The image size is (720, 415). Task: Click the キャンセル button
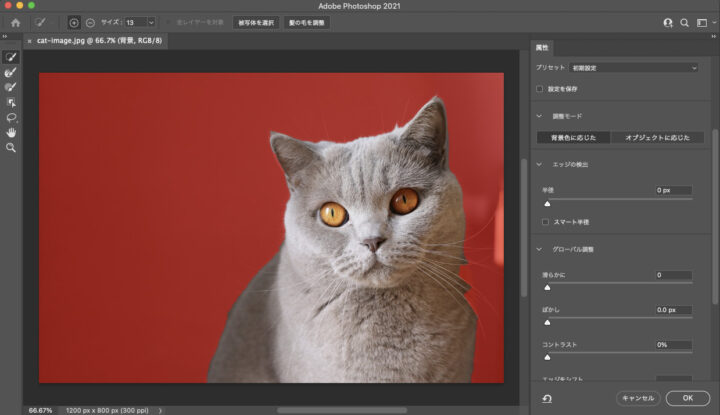(x=638, y=398)
